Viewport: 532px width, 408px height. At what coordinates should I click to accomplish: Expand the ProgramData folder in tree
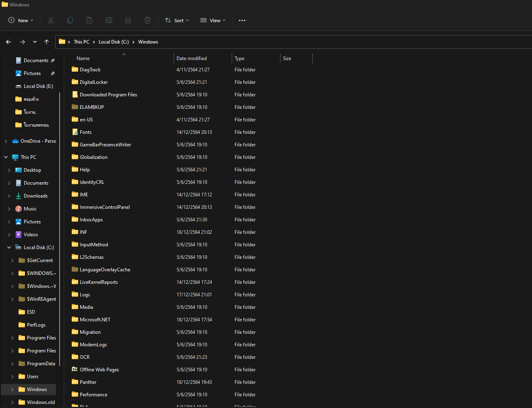(12, 364)
